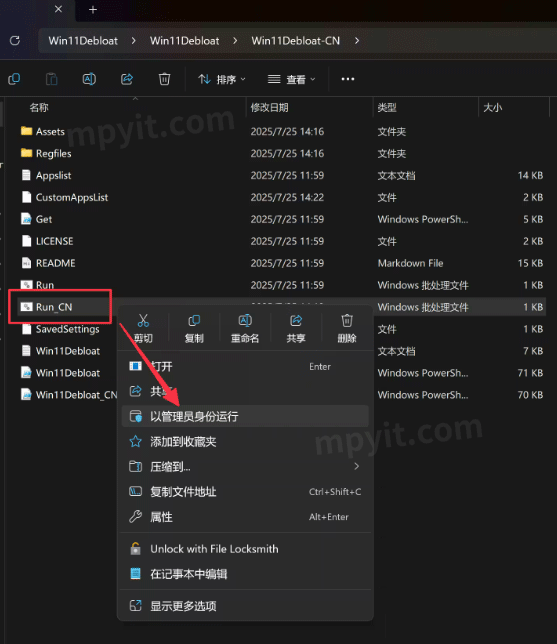Screen dimensions: 557x644
Task: Select the Win11Debloat text document name
Action: (68, 351)
